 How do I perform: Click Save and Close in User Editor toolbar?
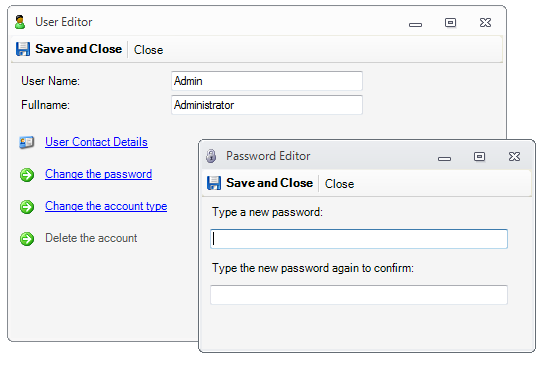coord(79,49)
